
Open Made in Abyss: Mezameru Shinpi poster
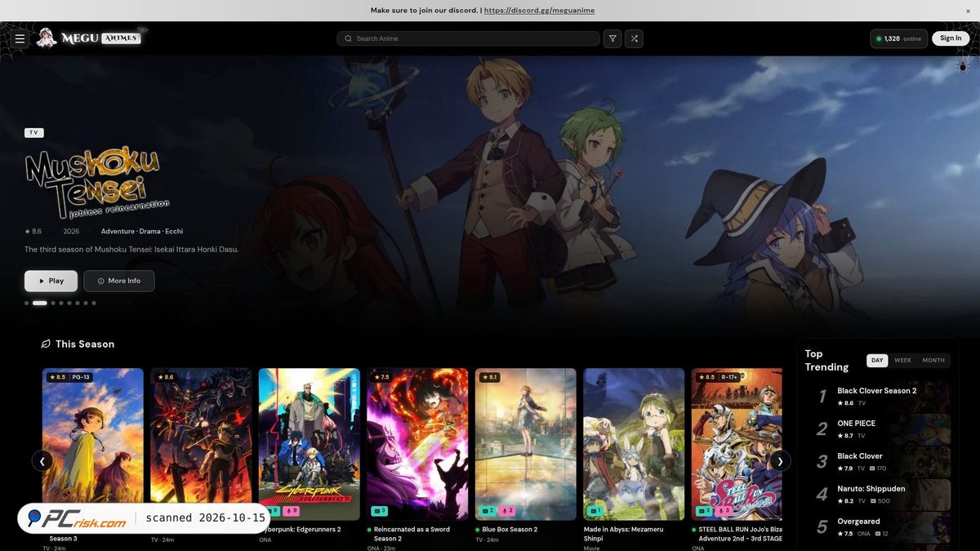(634, 444)
